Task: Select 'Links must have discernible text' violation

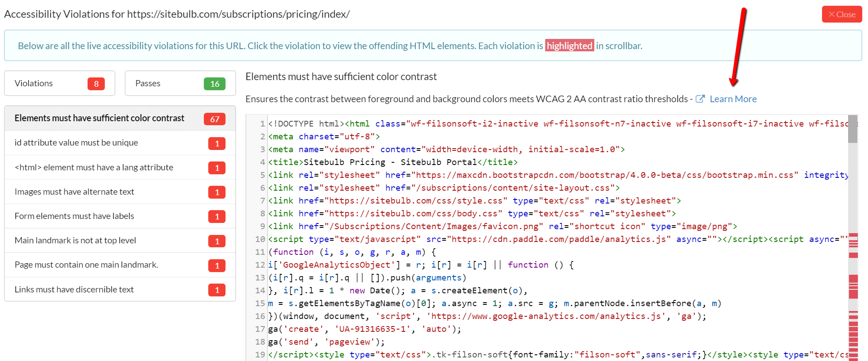Action: point(120,289)
